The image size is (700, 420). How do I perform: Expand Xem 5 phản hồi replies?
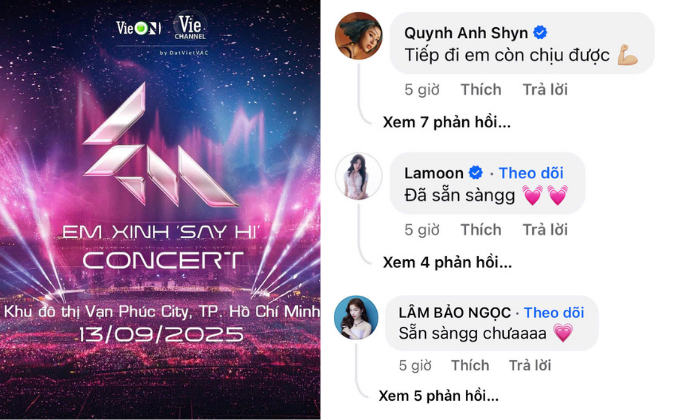coord(438,395)
